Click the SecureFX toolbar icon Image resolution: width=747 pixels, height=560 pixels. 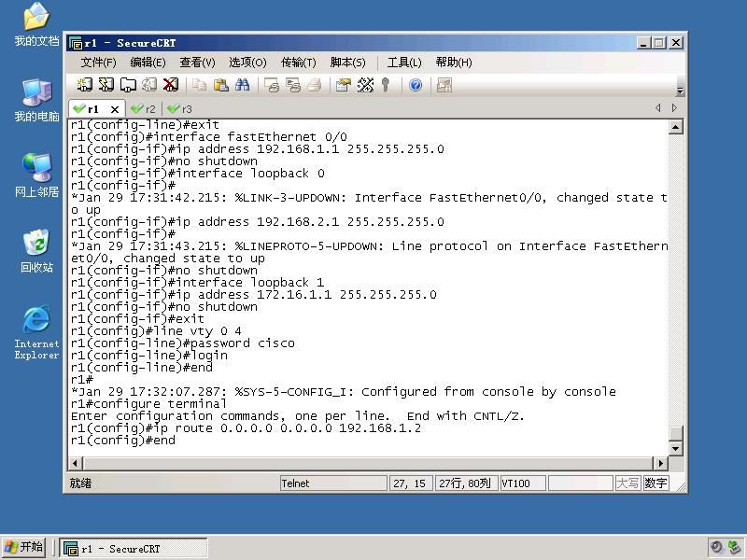coord(444,85)
